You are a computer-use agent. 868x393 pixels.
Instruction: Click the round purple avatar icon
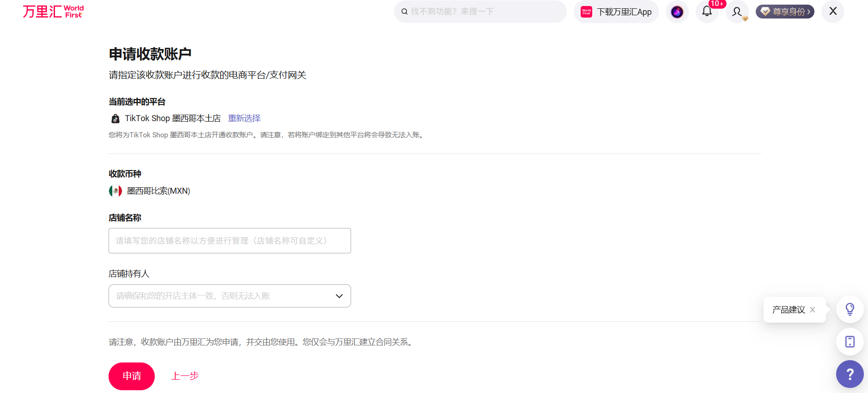[677, 12]
